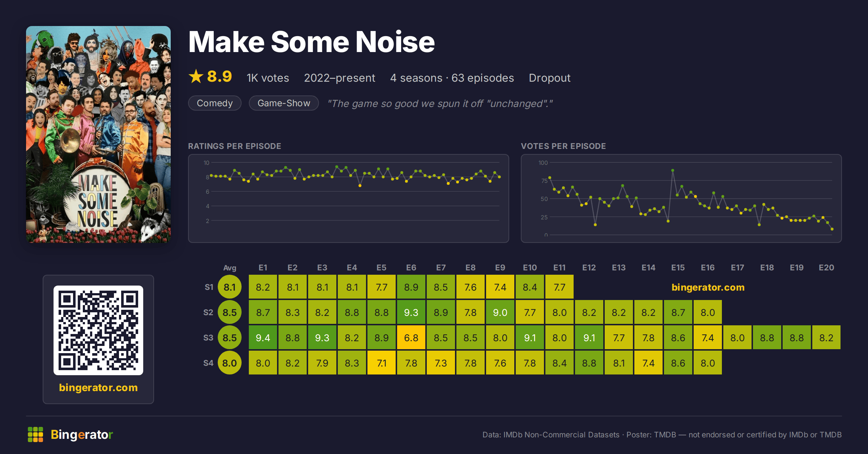Click the votes per episode chart peak

(673, 170)
